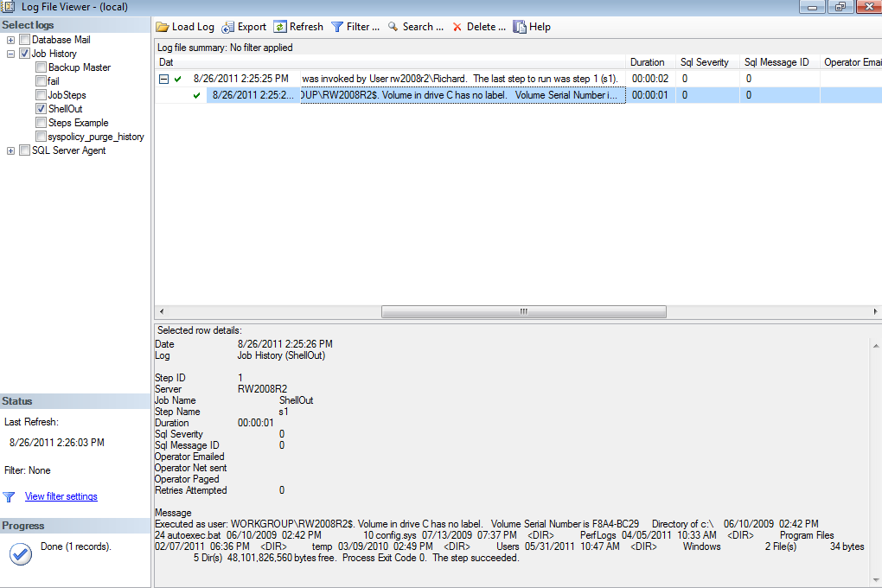Click 'Filter: None' status text
Screen dimensions: 882x588
[28, 470]
